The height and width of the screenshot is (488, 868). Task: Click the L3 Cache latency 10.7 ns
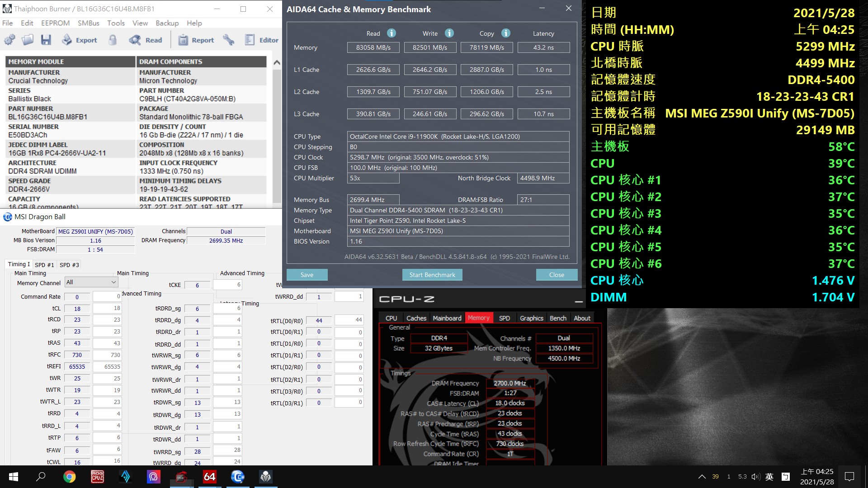(x=543, y=114)
